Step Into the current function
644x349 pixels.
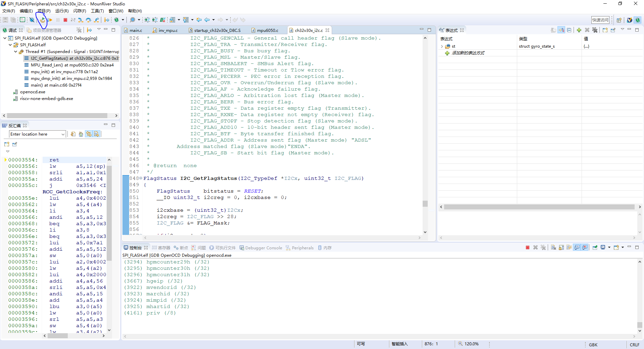tap(81, 20)
